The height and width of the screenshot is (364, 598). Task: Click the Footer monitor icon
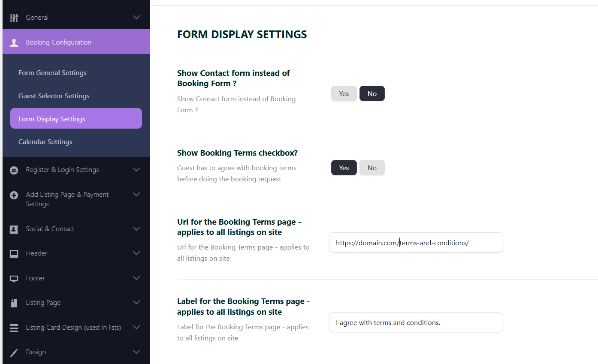click(x=14, y=279)
